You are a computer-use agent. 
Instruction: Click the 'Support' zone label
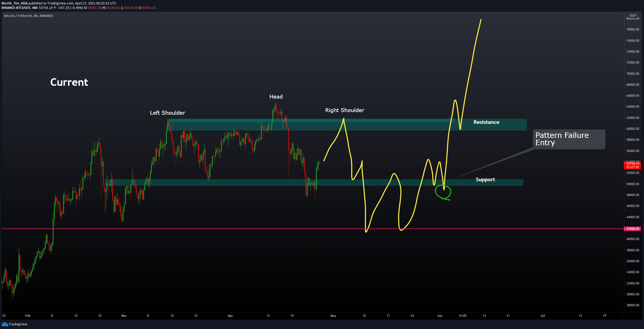click(485, 179)
